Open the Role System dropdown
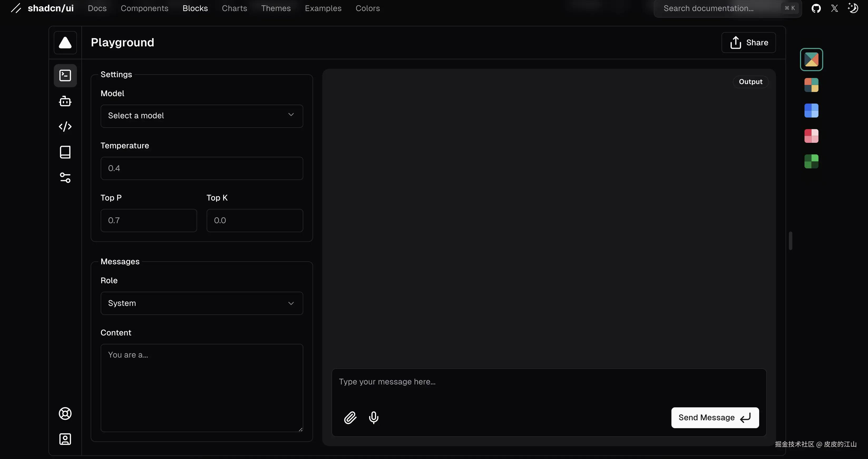This screenshot has width=868, height=459. point(202,303)
